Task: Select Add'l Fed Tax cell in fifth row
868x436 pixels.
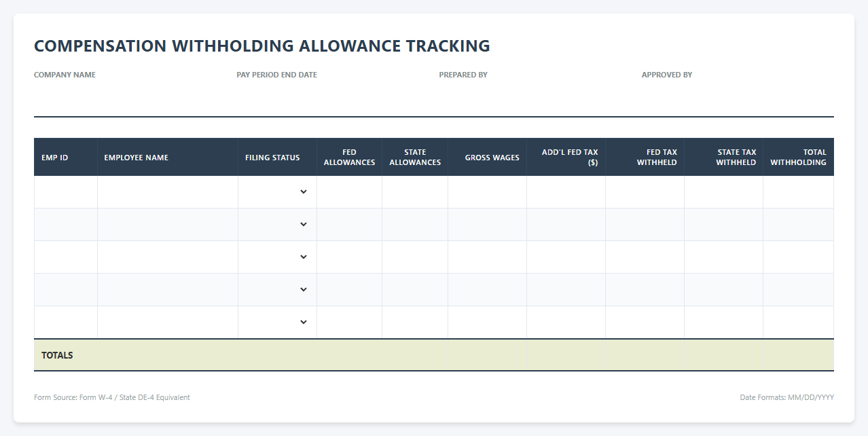Action: point(566,323)
